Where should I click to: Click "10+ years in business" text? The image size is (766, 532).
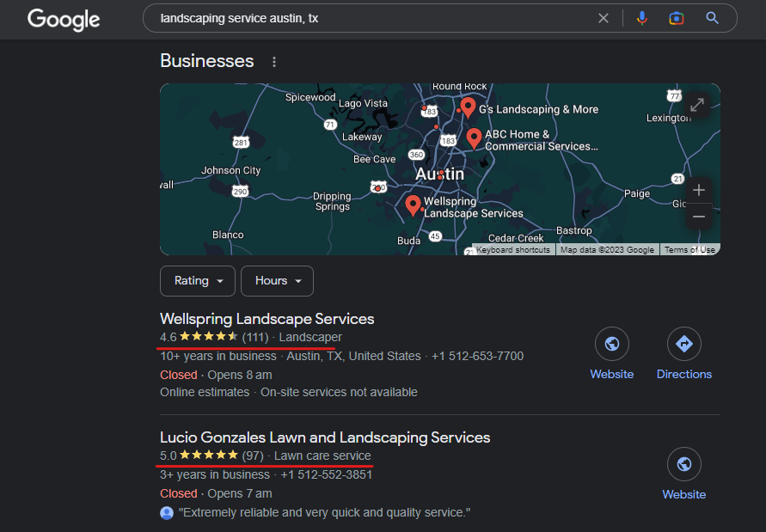[x=218, y=356]
